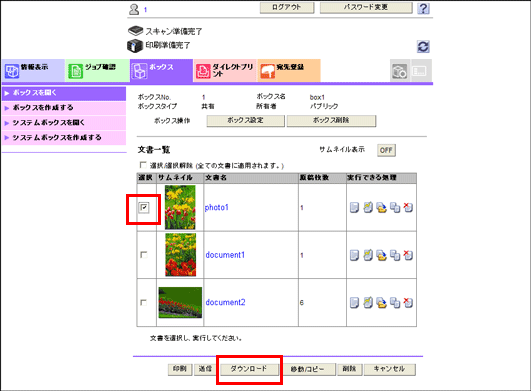Click the document2 garden thumbnail
The height and width of the screenshot is (391, 531).
pos(180,302)
